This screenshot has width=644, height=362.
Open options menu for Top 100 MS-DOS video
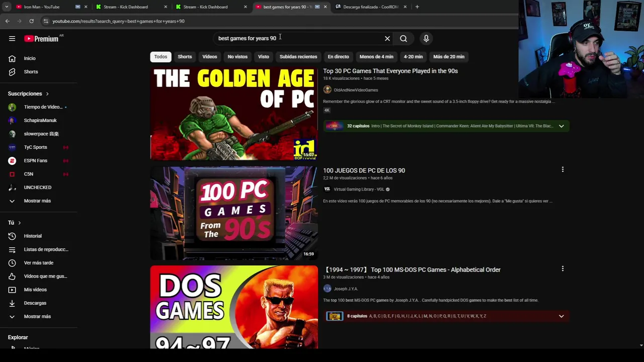(562, 268)
